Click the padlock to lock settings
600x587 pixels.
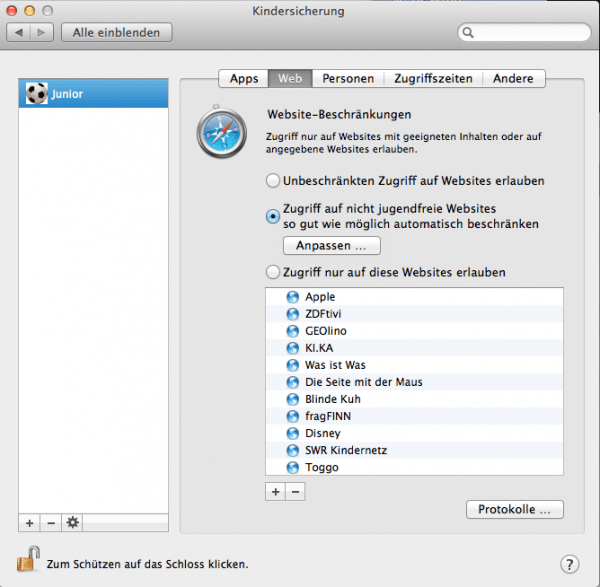28,559
